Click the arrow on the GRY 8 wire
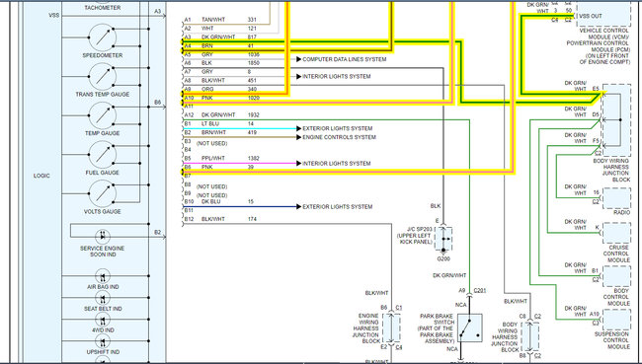 point(298,77)
